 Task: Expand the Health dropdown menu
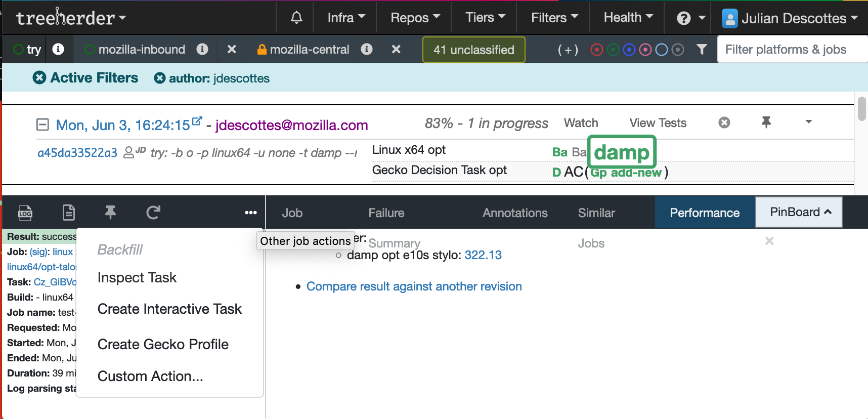point(628,18)
